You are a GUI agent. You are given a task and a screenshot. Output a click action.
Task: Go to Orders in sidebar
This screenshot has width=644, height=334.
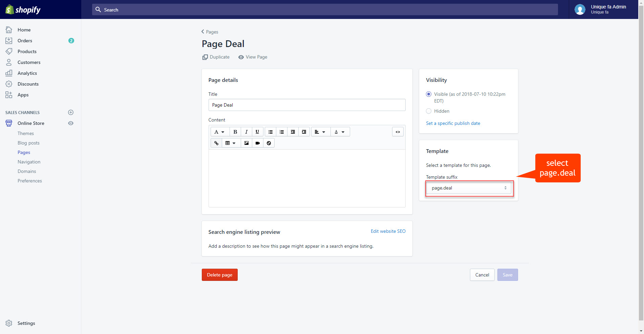[x=25, y=41]
